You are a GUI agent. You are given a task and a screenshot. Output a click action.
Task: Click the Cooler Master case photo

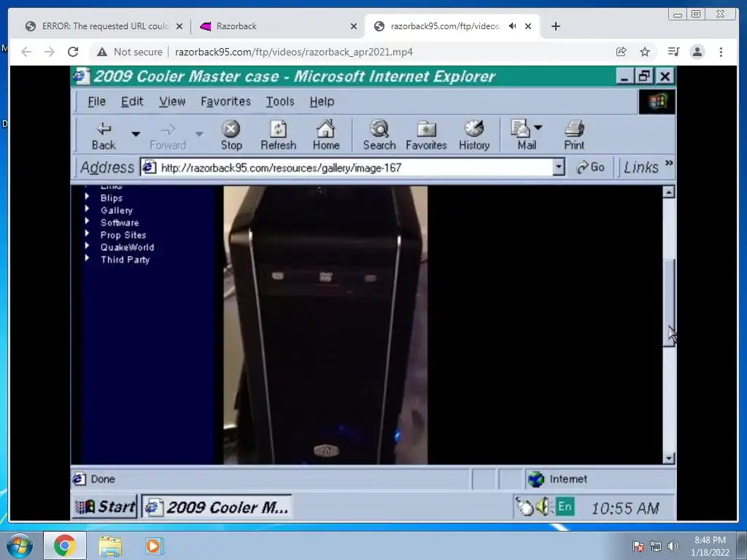[325, 324]
